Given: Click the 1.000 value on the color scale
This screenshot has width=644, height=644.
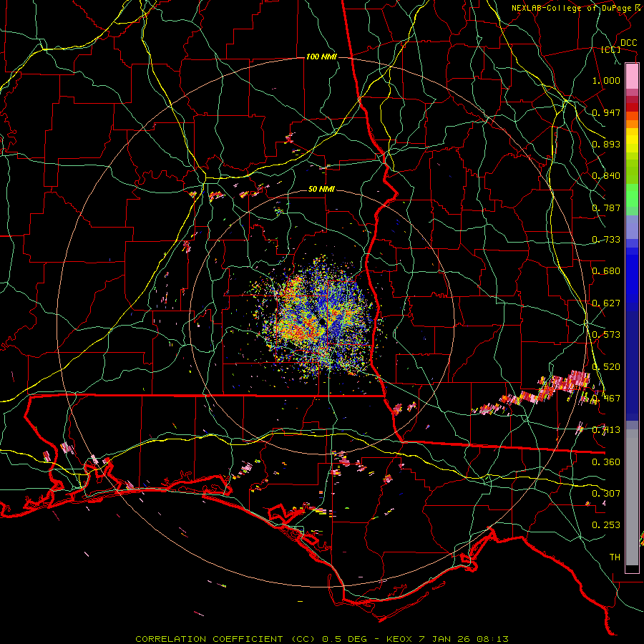Looking at the screenshot, I should (x=606, y=81).
